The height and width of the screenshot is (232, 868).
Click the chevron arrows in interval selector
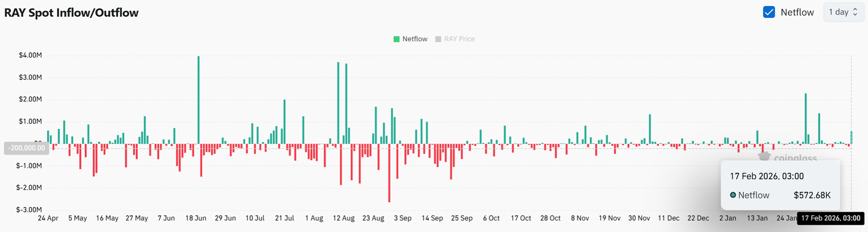click(856, 12)
